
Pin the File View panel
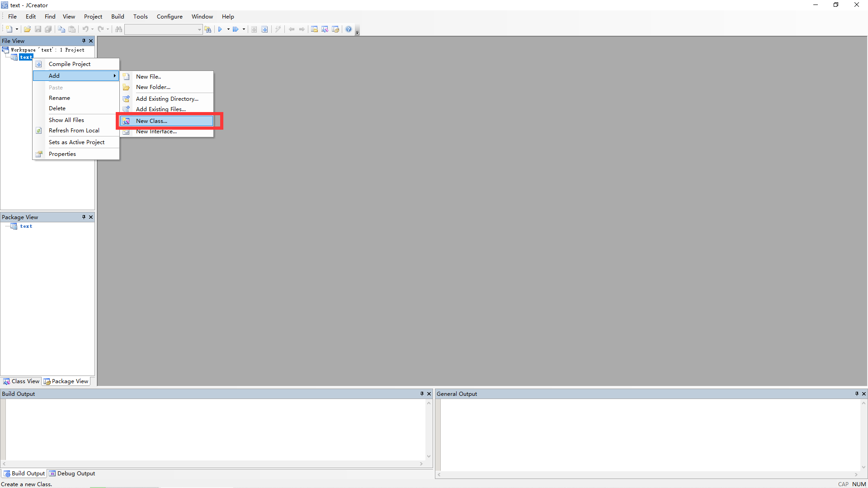click(83, 41)
